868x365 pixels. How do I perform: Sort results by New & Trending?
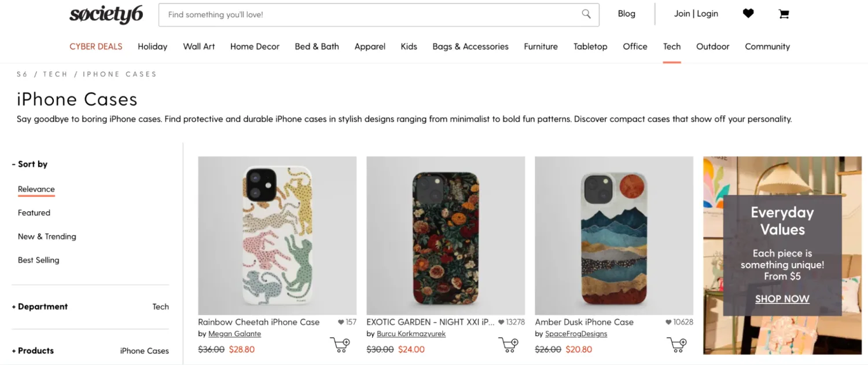47,236
